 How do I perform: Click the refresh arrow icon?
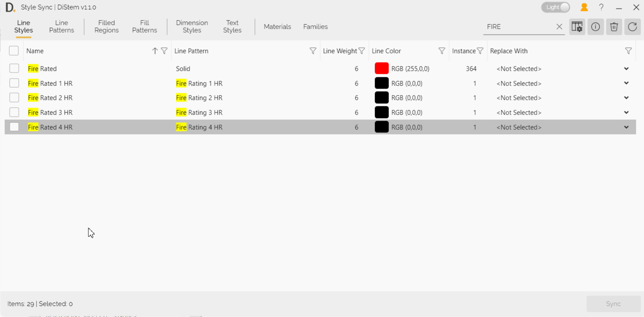click(632, 27)
